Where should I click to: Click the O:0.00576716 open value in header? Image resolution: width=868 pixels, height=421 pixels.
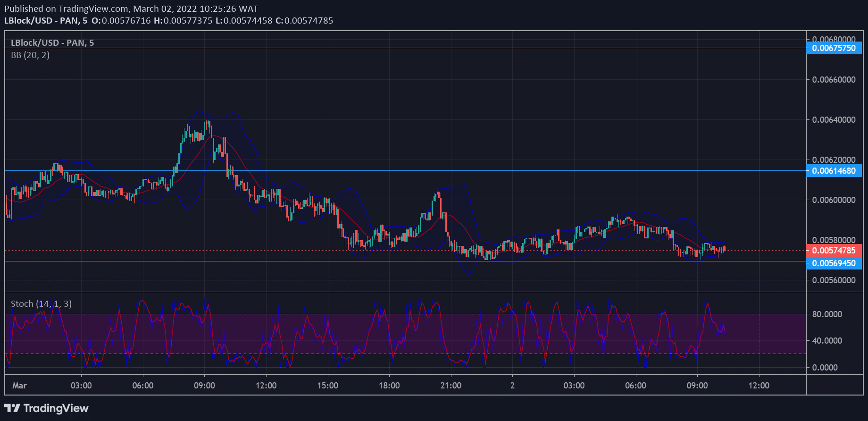click(121, 21)
